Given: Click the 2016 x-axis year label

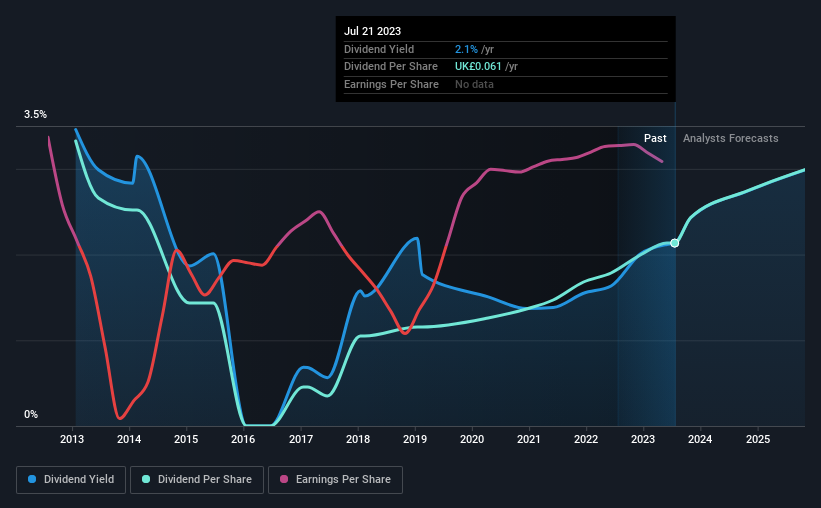Looking at the screenshot, I should pyautogui.click(x=243, y=439).
